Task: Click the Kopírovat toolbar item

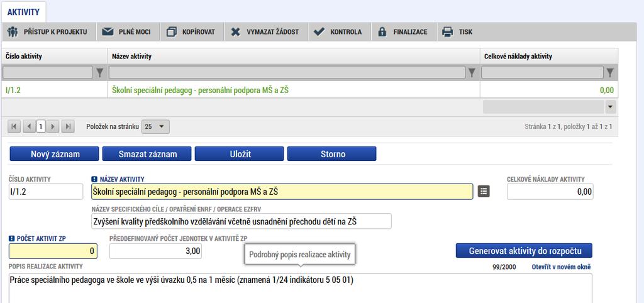Action: [192, 32]
